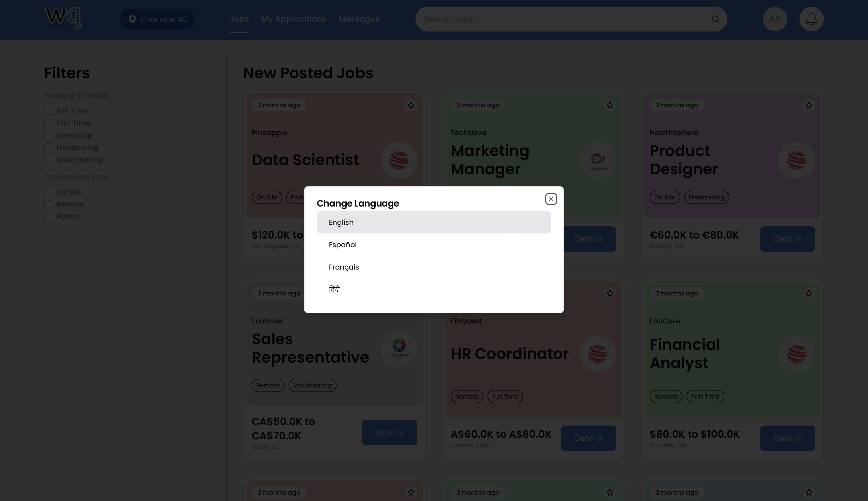The width and height of the screenshot is (868, 501).
Task: Enable the Full Time filter checkbox
Action: coord(48,111)
